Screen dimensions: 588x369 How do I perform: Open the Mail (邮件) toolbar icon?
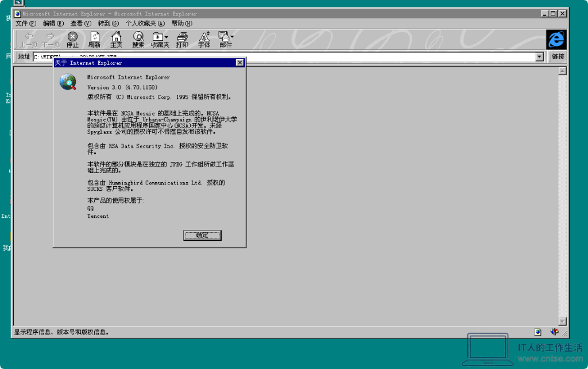(x=226, y=40)
